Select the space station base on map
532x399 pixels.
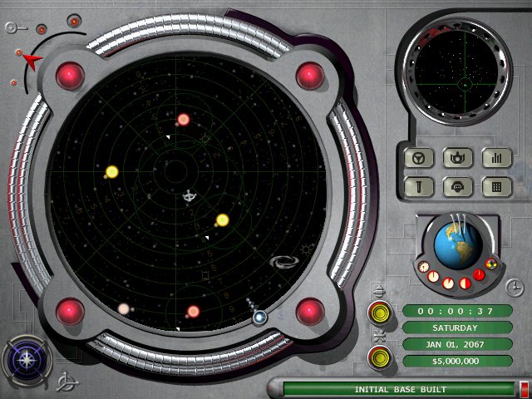pyautogui.click(x=190, y=196)
